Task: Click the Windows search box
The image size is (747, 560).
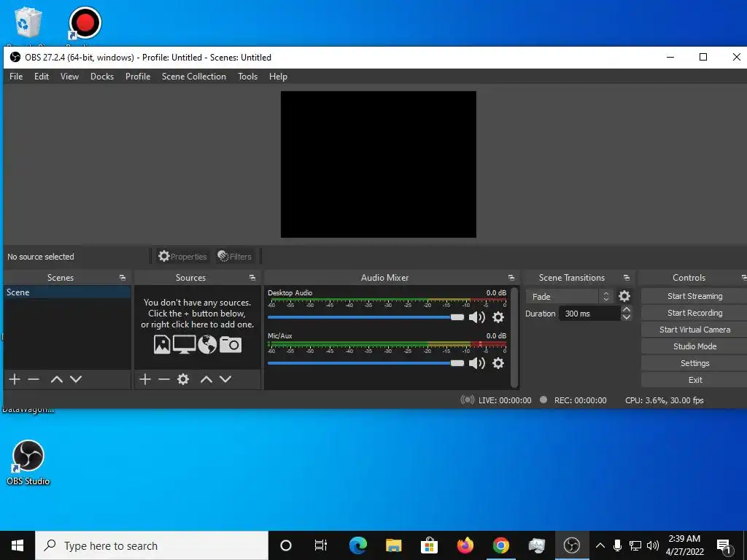Action: tap(152, 545)
